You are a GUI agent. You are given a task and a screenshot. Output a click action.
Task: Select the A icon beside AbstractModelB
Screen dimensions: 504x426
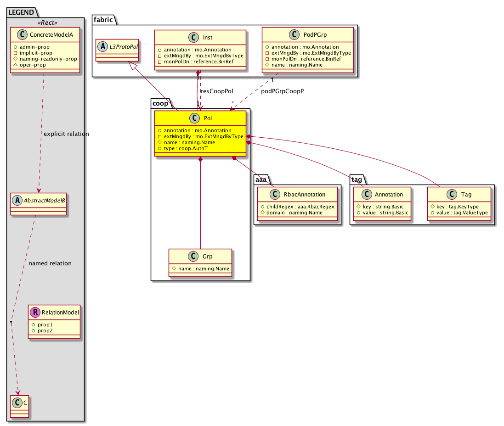pyautogui.click(x=17, y=200)
